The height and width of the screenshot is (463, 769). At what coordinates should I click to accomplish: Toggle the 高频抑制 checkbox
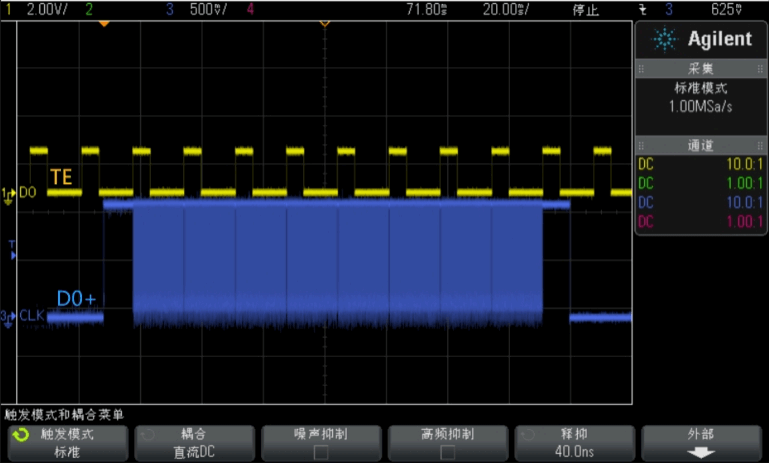(449, 451)
